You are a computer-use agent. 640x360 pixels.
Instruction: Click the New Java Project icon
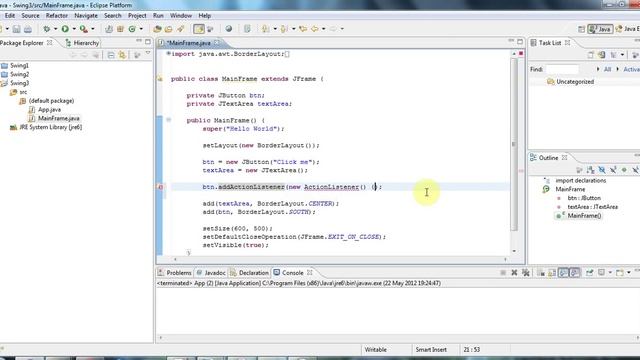point(109,29)
